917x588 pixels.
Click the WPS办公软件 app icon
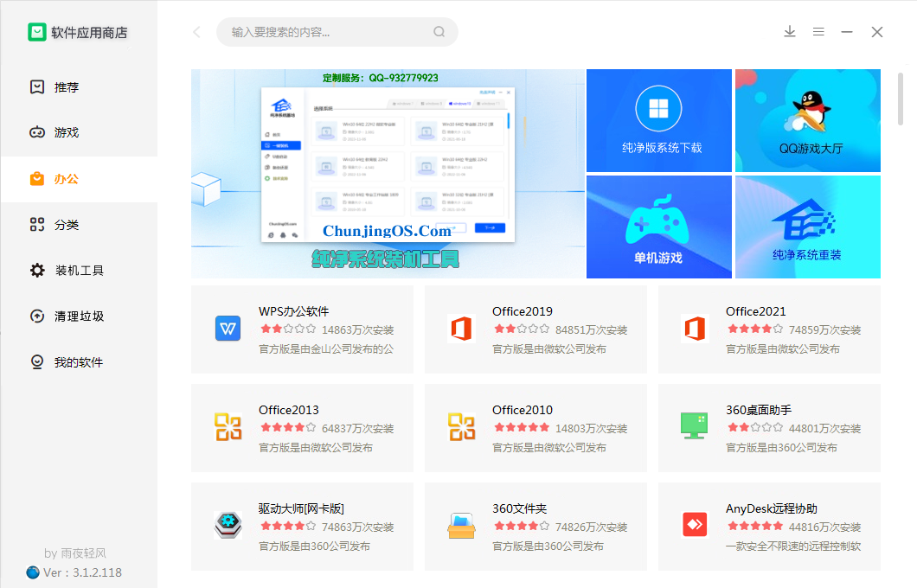pos(228,329)
